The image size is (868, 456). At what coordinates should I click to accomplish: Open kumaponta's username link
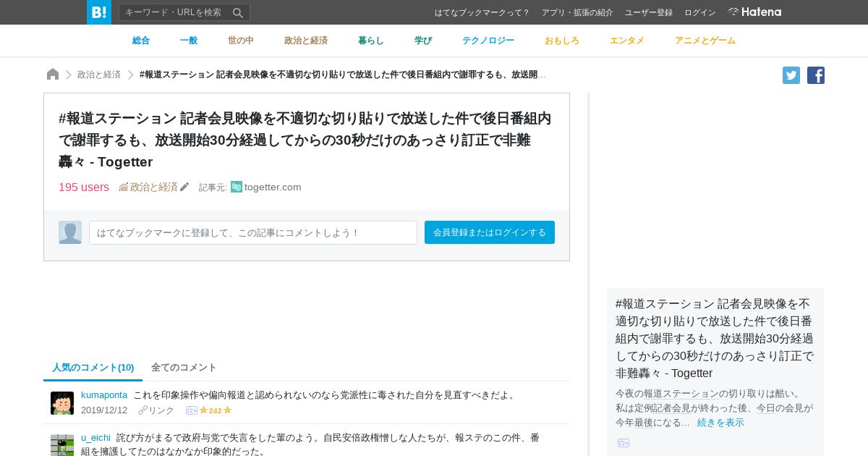(104, 394)
